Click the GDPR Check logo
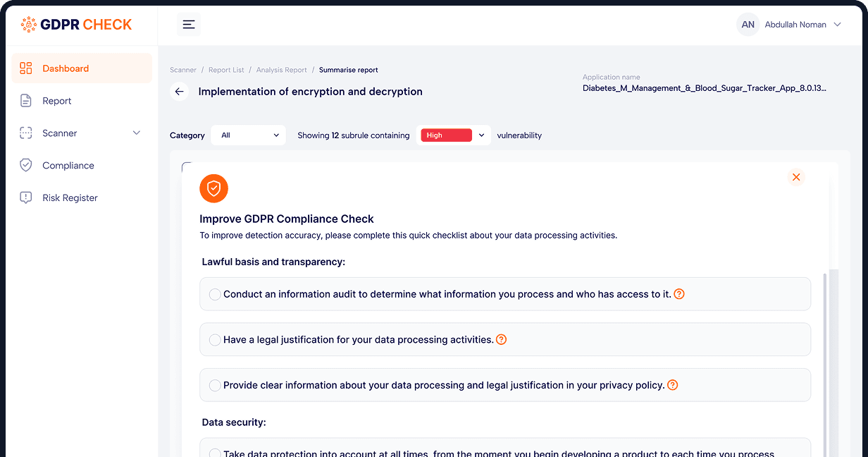Screen dimensions: 868x457 (x=76, y=24)
